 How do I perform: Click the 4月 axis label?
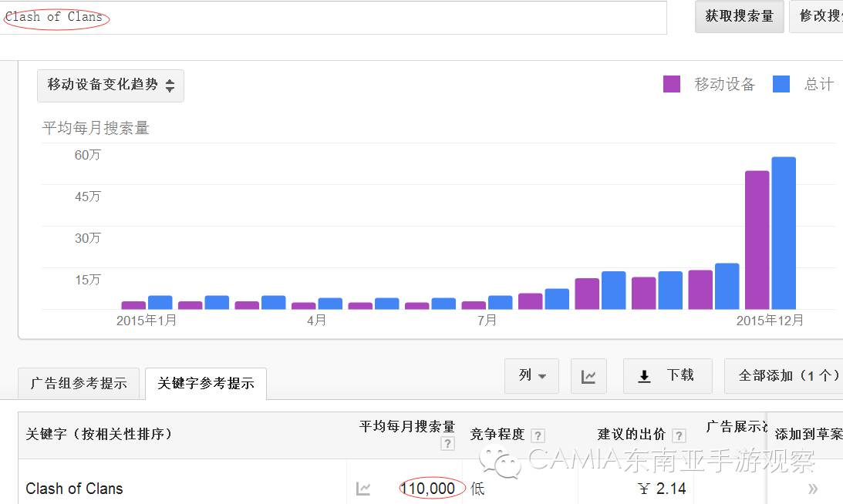317,321
